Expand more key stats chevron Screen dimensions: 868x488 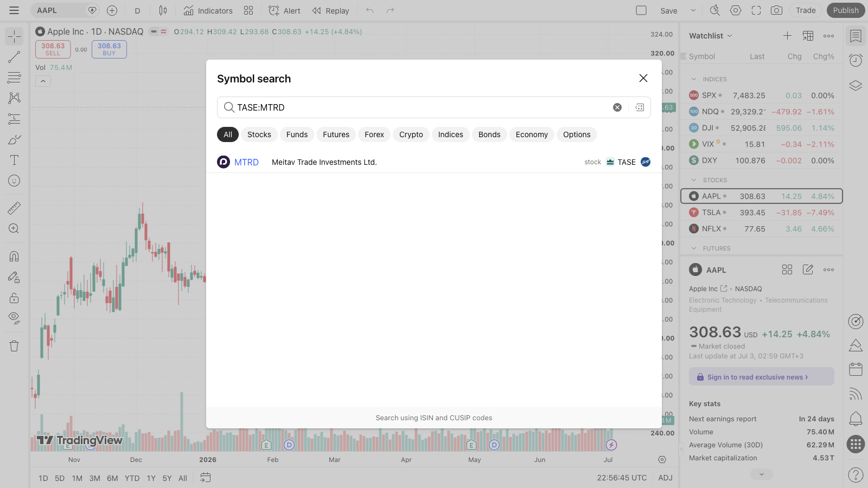point(762,474)
